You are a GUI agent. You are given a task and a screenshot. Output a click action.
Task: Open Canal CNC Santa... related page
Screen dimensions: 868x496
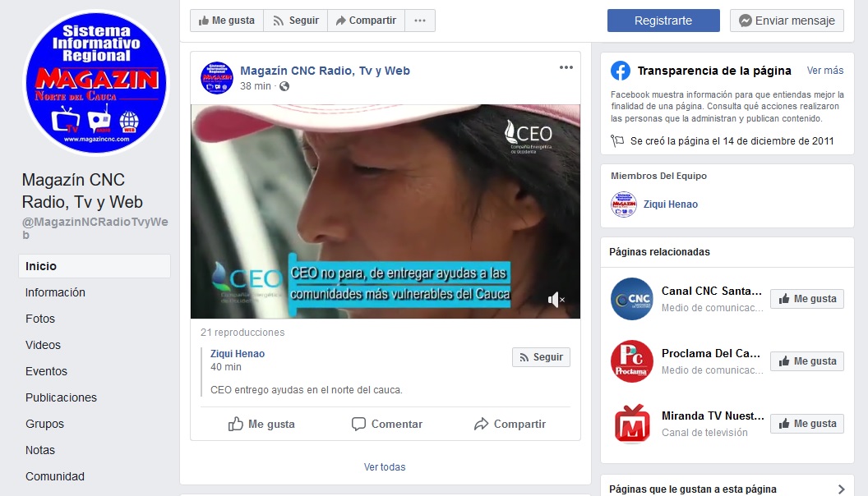711,291
